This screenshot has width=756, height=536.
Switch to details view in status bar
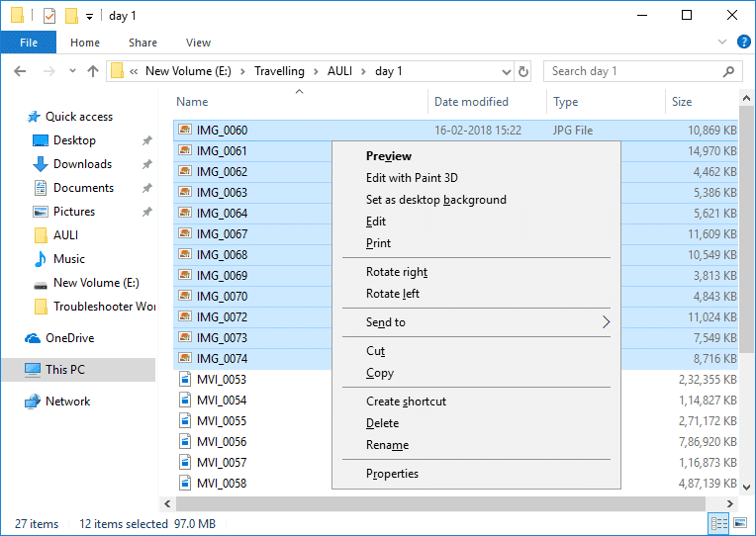(719, 523)
